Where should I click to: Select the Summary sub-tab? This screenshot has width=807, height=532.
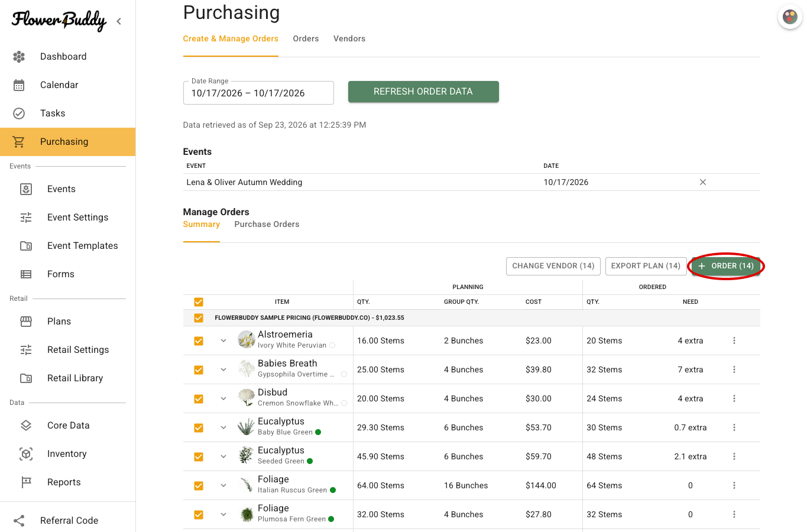pos(201,224)
